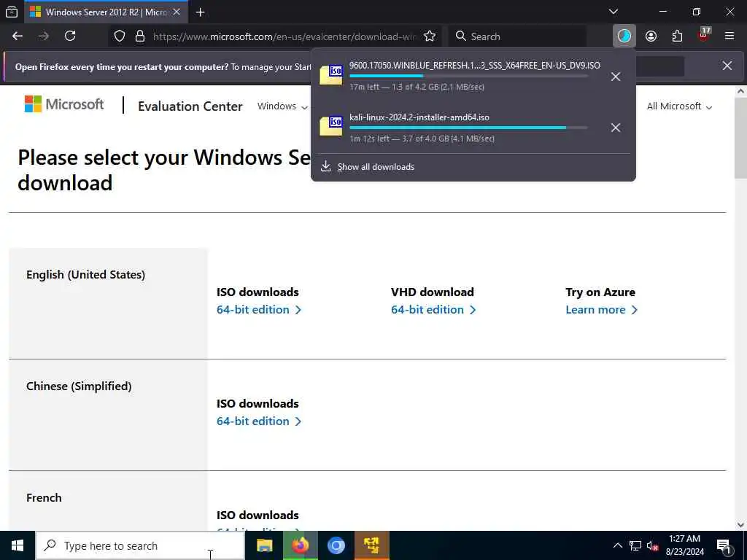Click the kali-linux ISO file icon
The width and height of the screenshot is (747, 560).
coord(331,127)
